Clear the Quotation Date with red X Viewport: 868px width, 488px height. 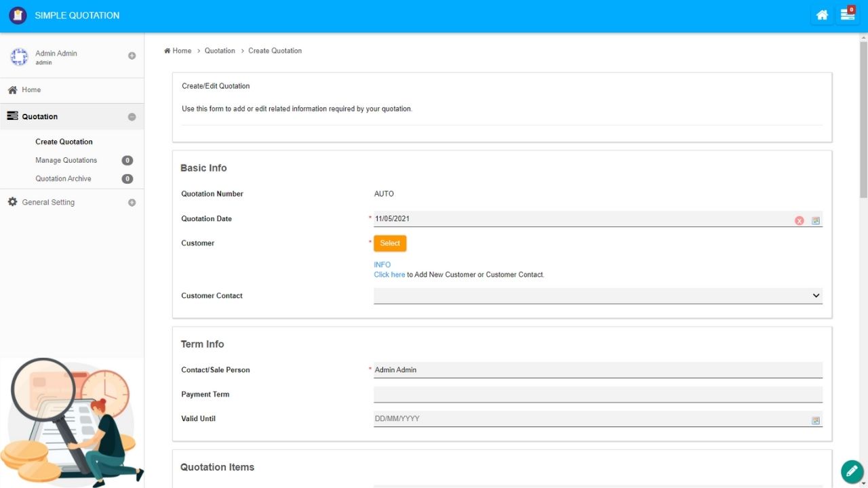(800, 220)
